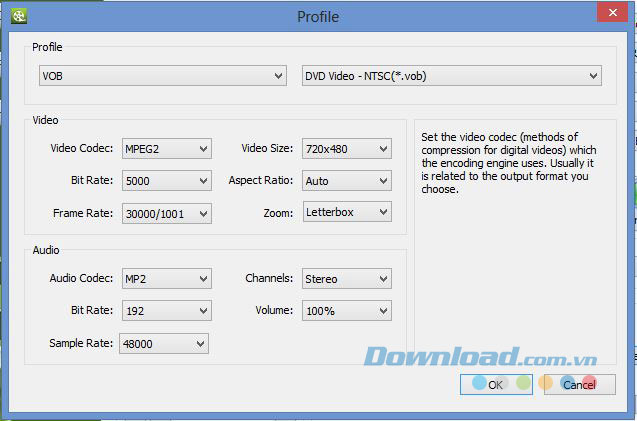Confirm settings with the OK button
Screen dimensions: 637x421
coord(496,384)
